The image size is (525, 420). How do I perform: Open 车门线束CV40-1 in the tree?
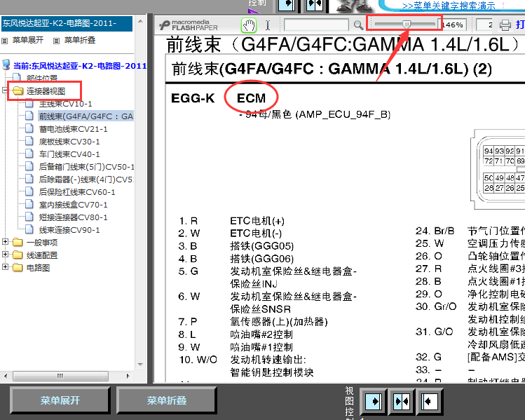[69, 154]
